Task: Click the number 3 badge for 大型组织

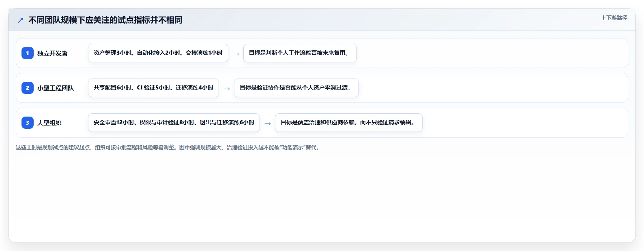Action: click(28, 123)
